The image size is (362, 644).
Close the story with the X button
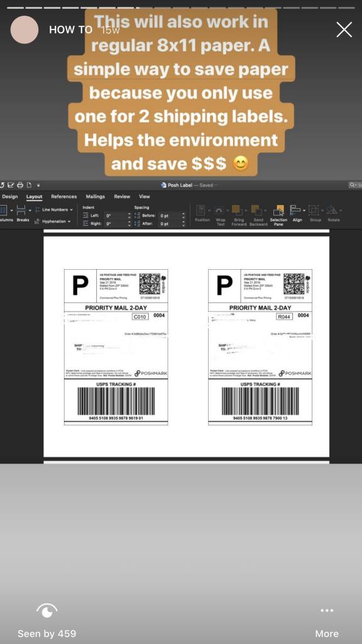[x=344, y=30]
